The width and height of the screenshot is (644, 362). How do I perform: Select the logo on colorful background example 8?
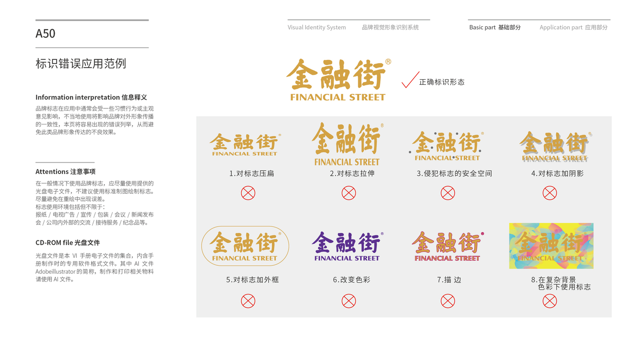tap(551, 246)
